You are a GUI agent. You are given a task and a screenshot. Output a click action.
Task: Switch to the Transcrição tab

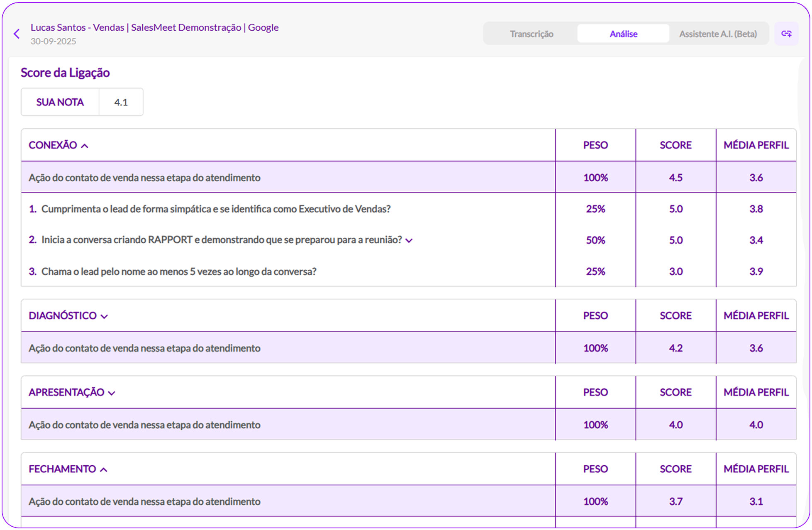[x=531, y=34]
